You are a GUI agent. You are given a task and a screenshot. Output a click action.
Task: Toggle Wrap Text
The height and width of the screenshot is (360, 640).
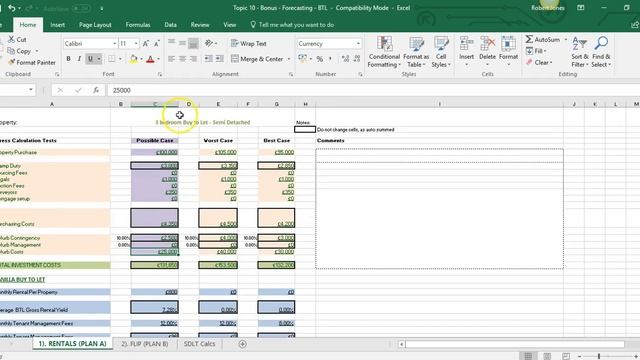249,43
